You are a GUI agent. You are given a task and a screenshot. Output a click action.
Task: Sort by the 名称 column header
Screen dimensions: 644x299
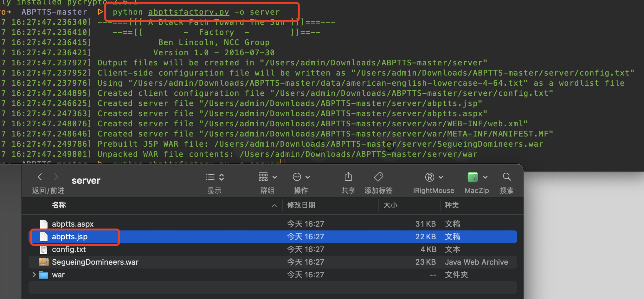(59, 205)
